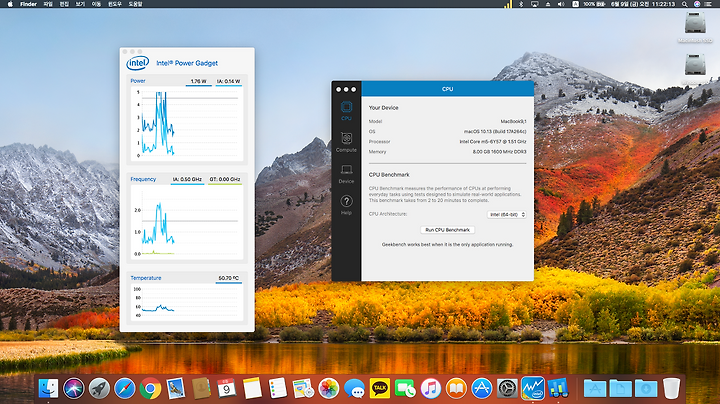Click the eject icon in menu bar
Image resolution: width=720 pixels, height=404 pixels.
coord(548,4)
